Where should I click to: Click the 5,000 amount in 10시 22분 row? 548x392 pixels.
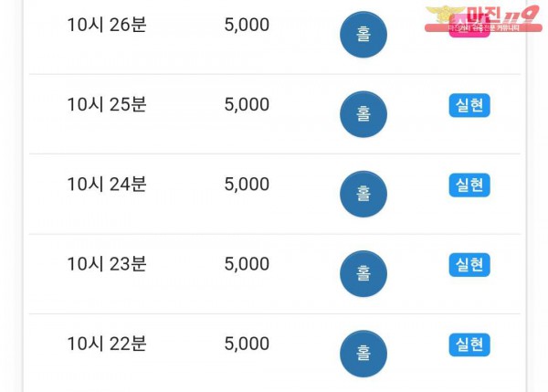[247, 344]
